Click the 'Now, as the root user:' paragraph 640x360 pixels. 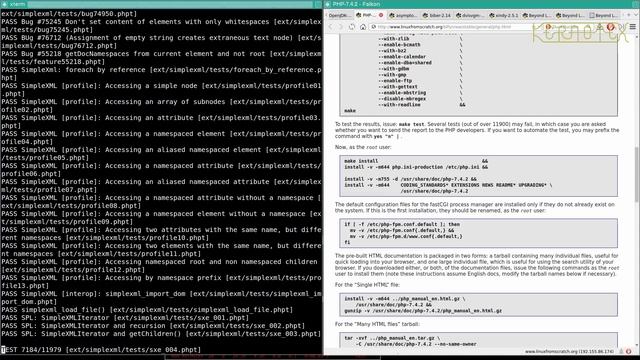(363, 147)
